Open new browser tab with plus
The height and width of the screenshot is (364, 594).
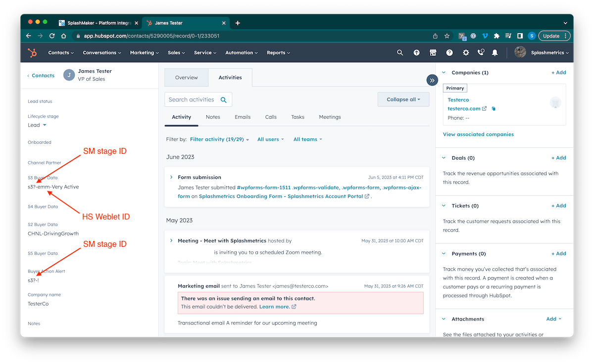click(x=238, y=23)
